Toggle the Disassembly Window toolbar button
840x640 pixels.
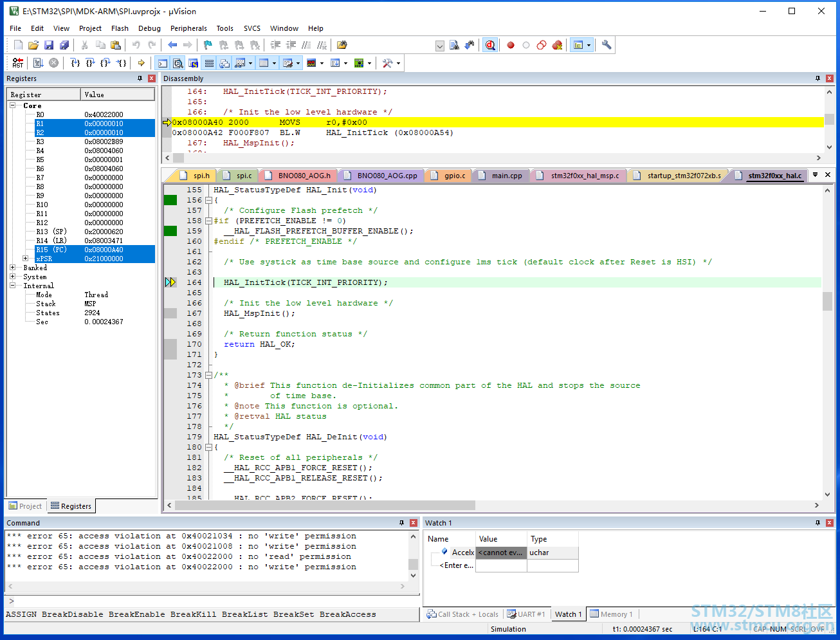coord(178,63)
